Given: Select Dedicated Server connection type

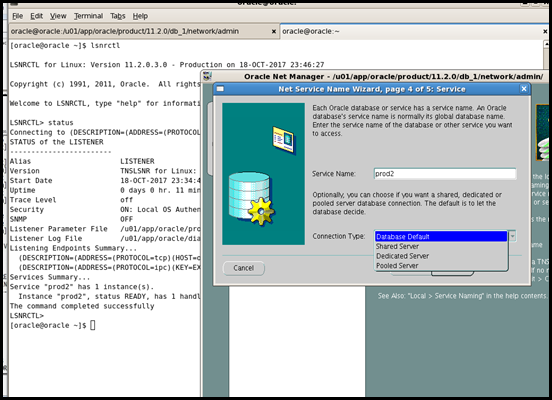Looking at the screenshot, I should pyautogui.click(x=441, y=256).
